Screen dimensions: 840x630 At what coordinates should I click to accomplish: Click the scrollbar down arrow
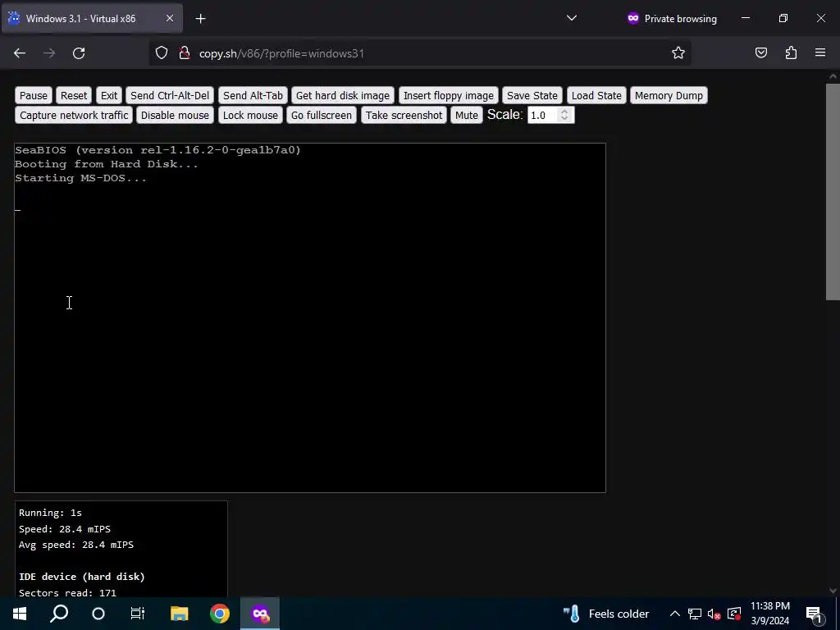[833, 591]
